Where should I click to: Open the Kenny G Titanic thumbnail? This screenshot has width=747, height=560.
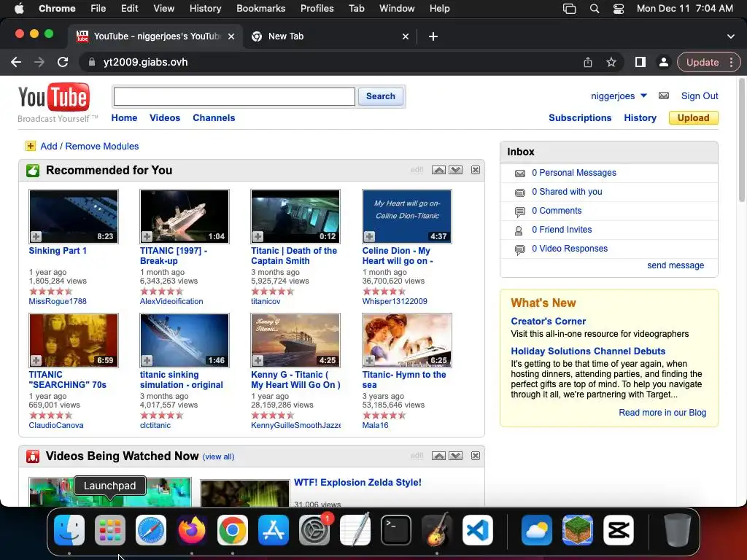point(295,340)
